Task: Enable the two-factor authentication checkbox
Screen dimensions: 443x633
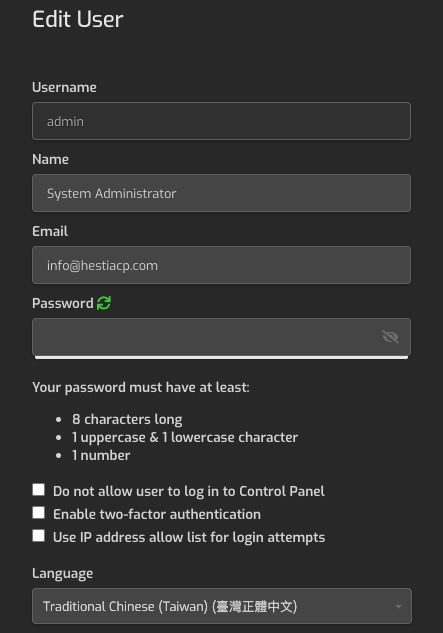Action: pyautogui.click(x=38, y=513)
